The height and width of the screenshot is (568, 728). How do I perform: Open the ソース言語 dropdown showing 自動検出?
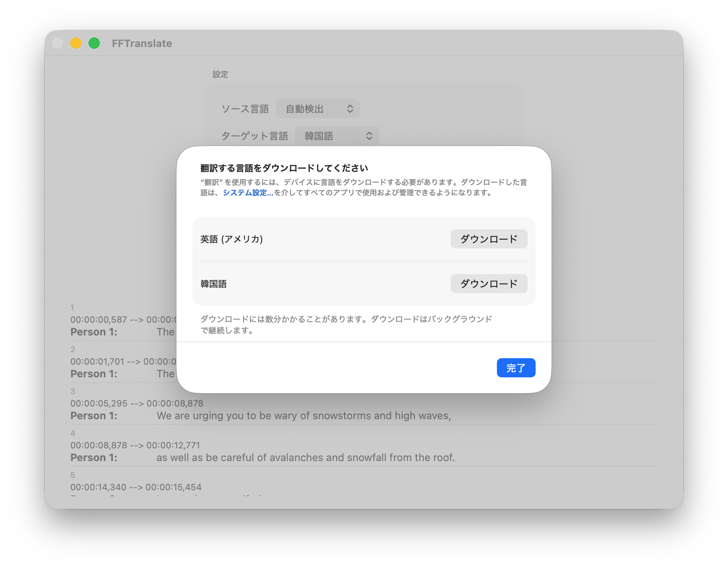(x=318, y=109)
